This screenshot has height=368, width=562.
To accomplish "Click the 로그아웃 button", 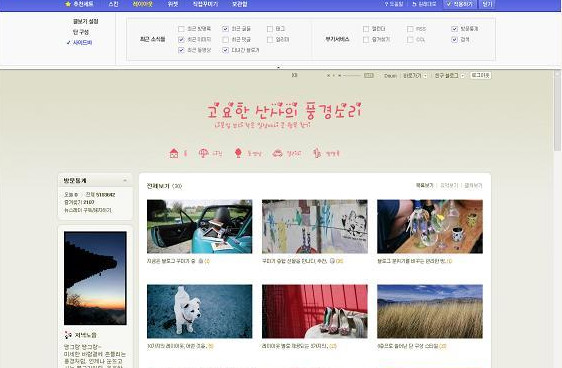I will [480, 75].
